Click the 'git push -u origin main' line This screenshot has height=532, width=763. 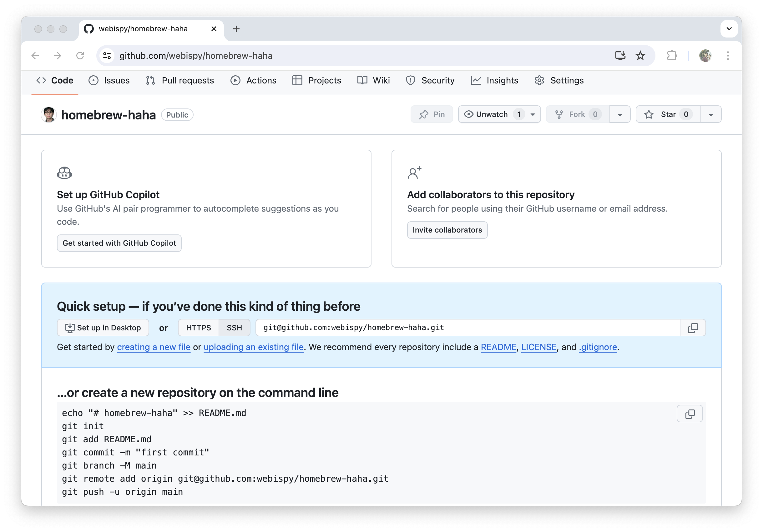point(122,492)
